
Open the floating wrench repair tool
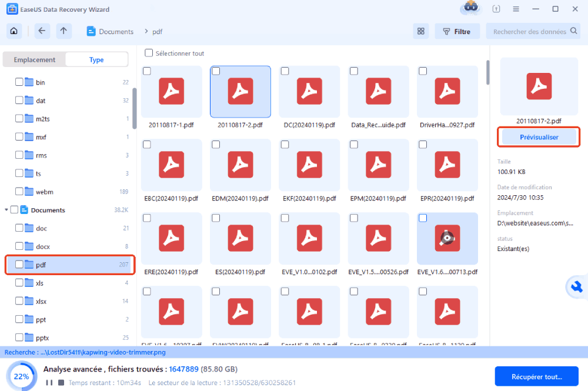tap(576, 287)
